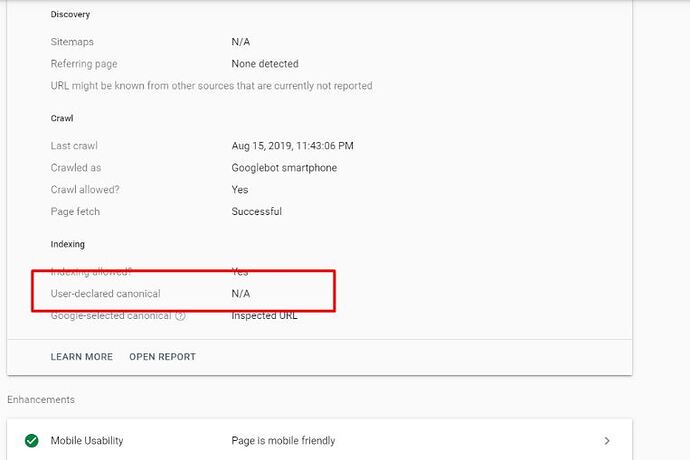Click the N/A value for User-declared canonical
Image resolution: width=690 pixels, height=460 pixels.
coord(240,294)
